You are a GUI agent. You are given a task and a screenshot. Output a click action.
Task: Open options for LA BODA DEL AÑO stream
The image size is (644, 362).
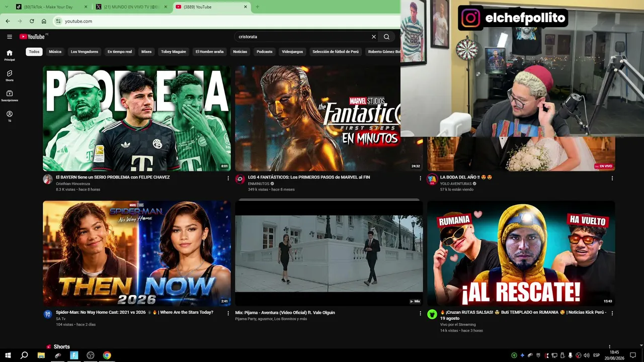[x=612, y=178]
